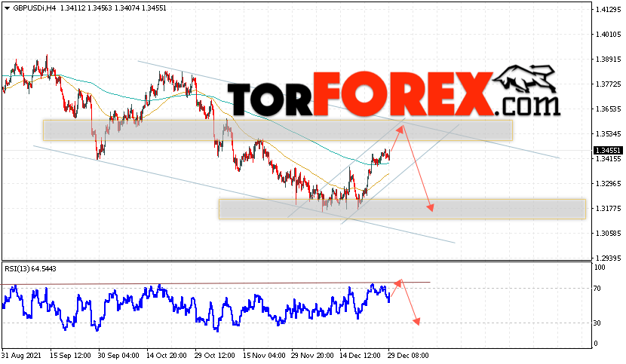Select the 14 Oct 20:00 date label
The image size is (626, 364).
(x=167, y=356)
